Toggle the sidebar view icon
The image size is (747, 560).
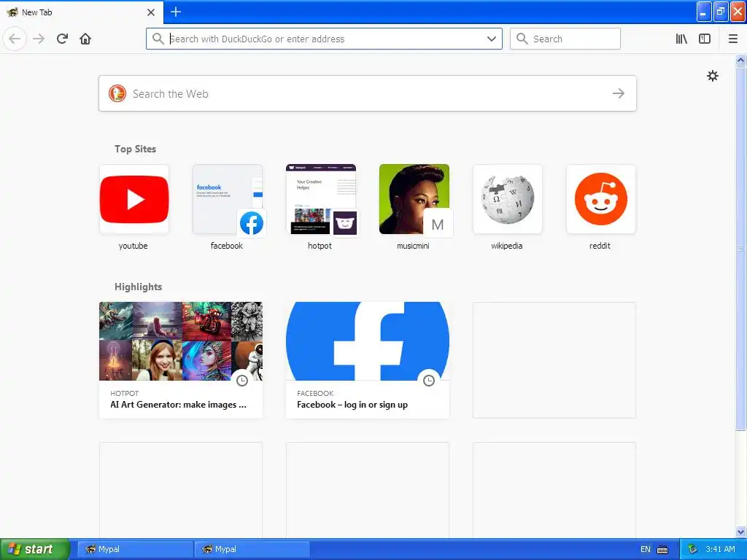[705, 39]
